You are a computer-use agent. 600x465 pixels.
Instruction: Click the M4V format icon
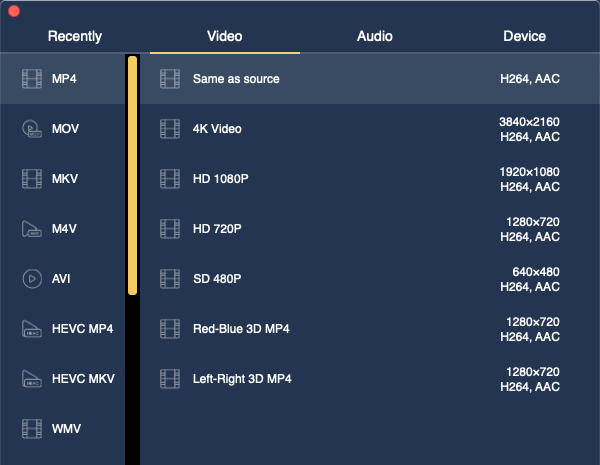pos(32,229)
